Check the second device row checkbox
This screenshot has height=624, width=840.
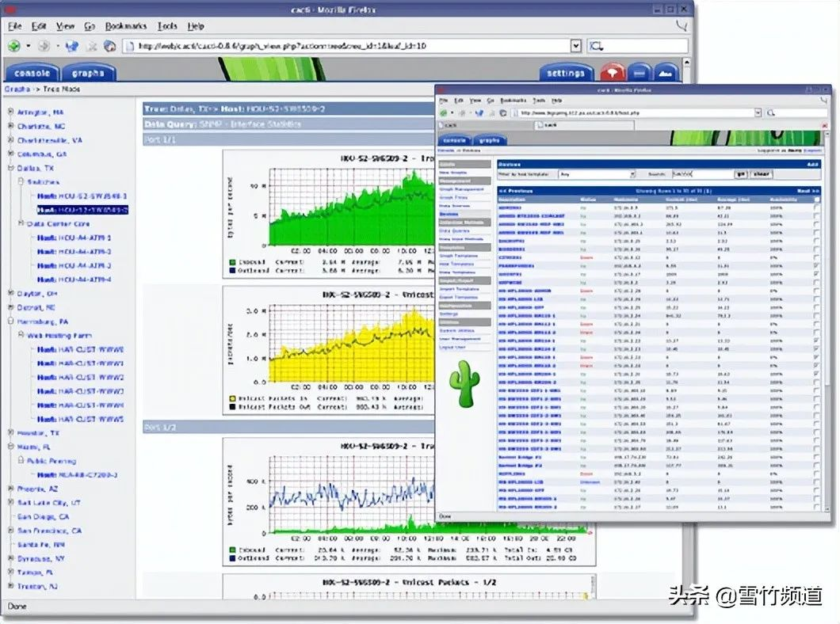(817, 216)
